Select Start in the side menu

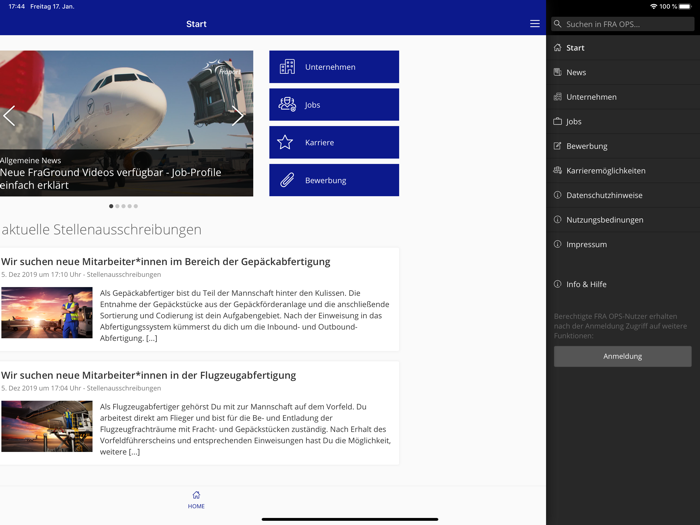tap(623, 48)
